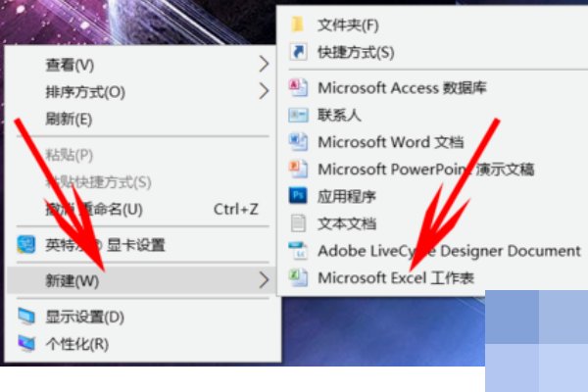Click the folder icon beside 文件夹(F)
The height and width of the screenshot is (392, 588).
click(x=298, y=24)
